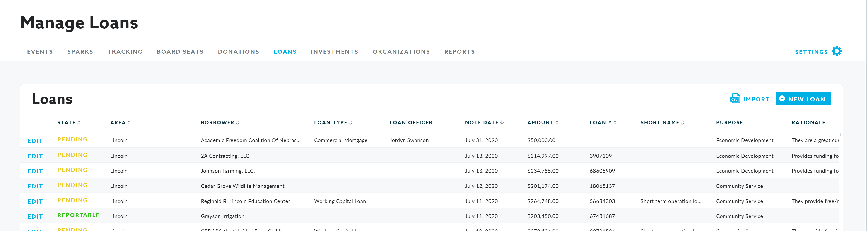The image size is (868, 231).
Task: Click the CSV import file icon
Action: (735, 98)
